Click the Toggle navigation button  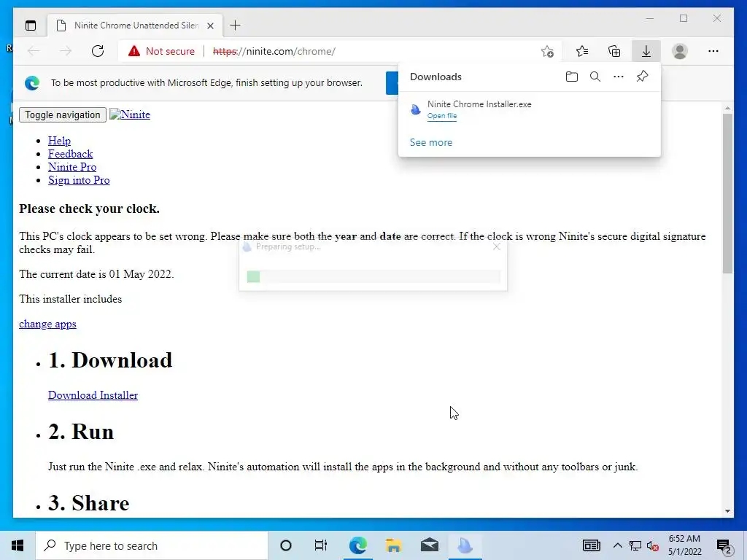click(x=63, y=114)
